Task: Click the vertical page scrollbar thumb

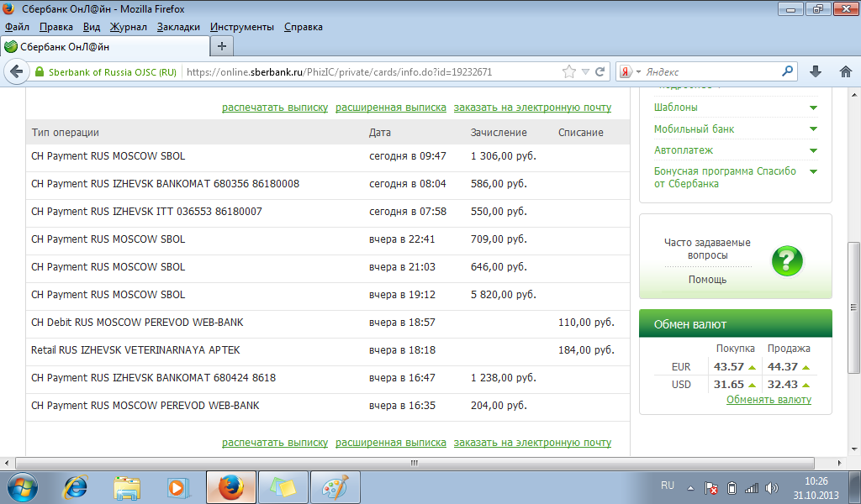Action: pos(853,307)
